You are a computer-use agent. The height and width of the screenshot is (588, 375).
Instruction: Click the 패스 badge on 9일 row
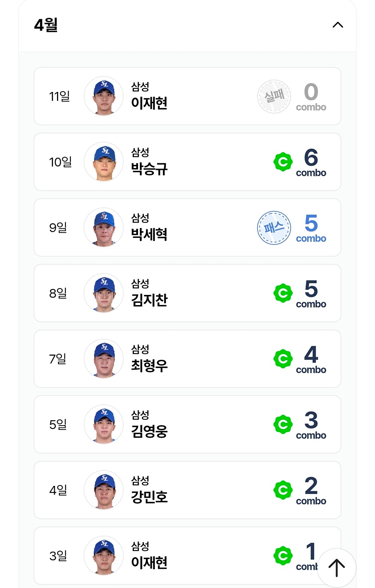274,228
